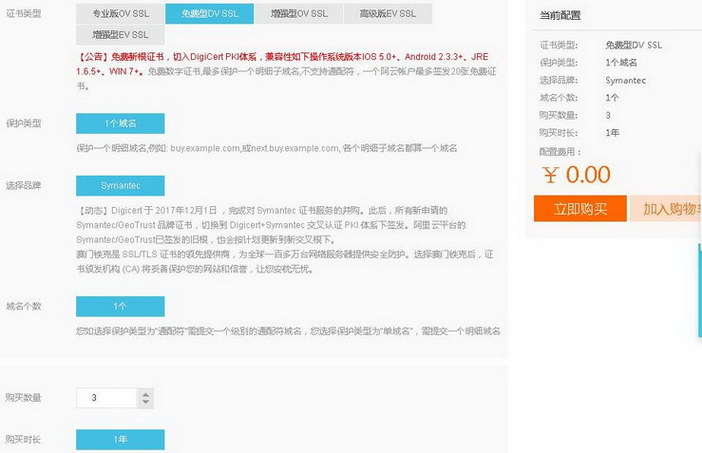Image resolution: width=702 pixels, height=453 pixels.
Task: Click the up arrow to increase purchase quantity
Action: [146, 393]
